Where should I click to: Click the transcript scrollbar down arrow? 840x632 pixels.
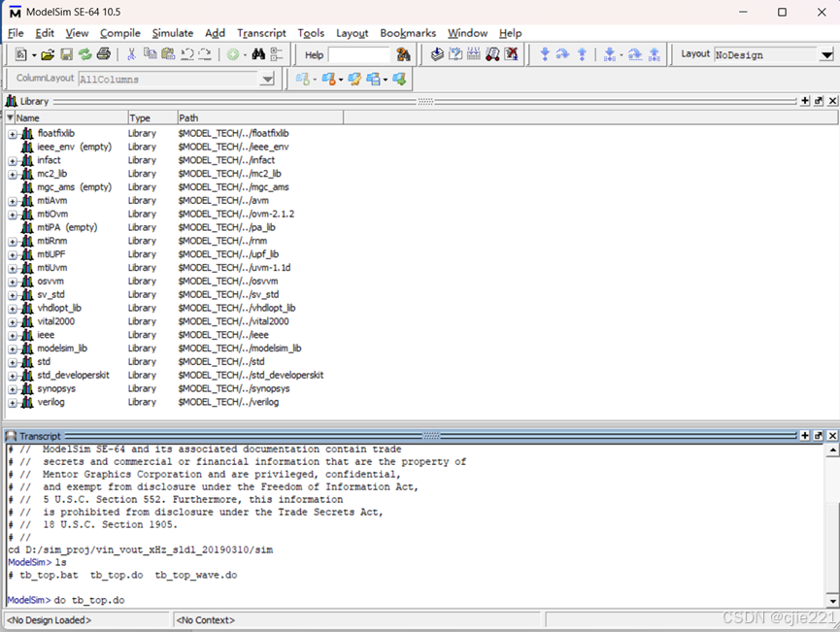pos(832,600)
